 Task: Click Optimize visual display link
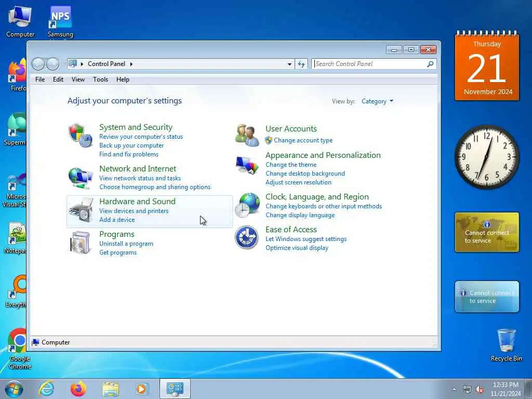tap(297, 248)
